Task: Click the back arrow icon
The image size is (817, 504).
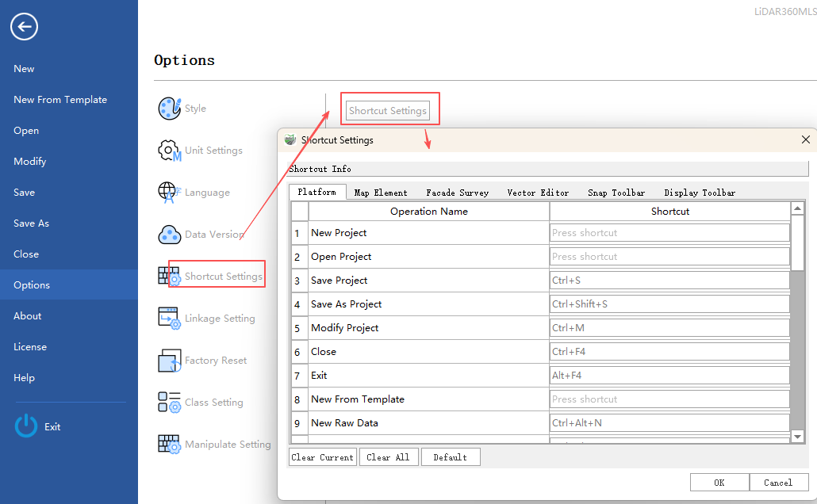Action: coord(24,27)
